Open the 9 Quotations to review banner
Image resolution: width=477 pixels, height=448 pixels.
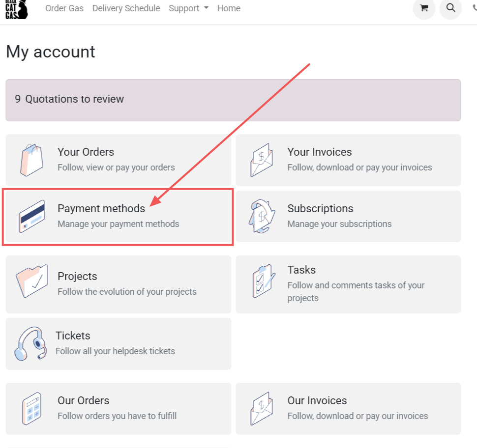233,100
